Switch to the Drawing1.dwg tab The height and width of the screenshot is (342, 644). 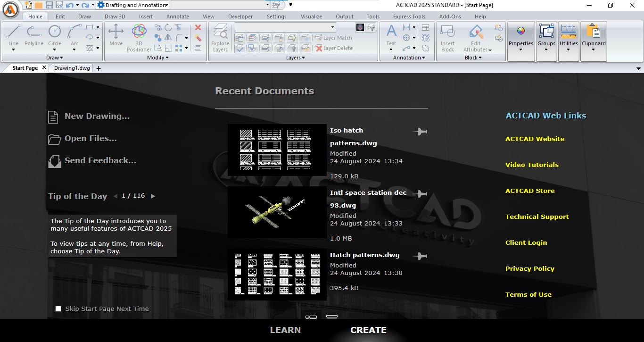point(71,67)
